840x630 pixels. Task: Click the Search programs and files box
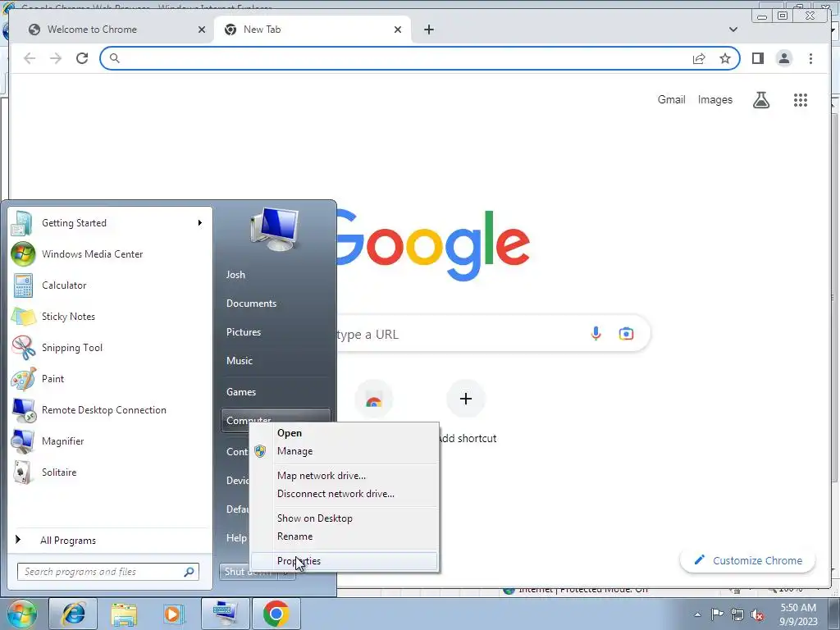(x=108, y=572)
